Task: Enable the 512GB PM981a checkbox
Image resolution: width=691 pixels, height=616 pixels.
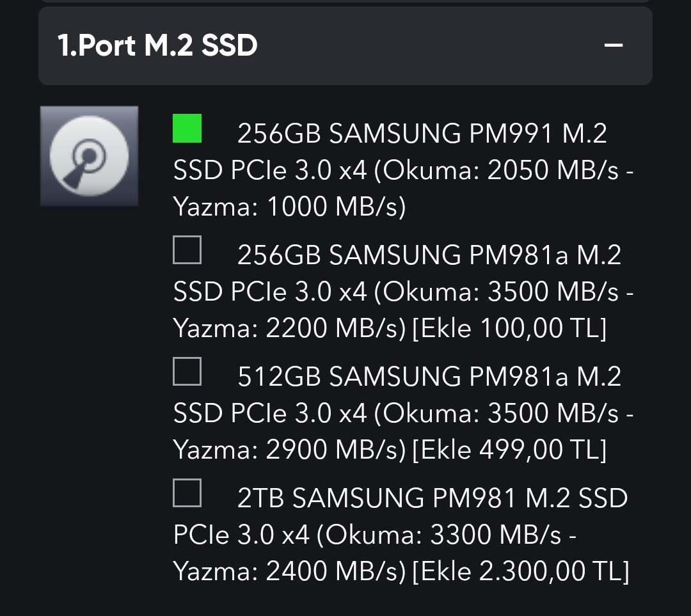Action: [x=187, y=372]
